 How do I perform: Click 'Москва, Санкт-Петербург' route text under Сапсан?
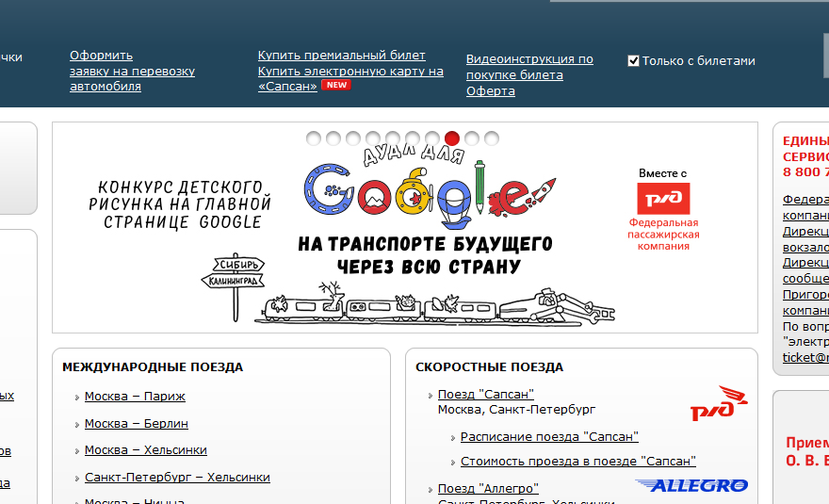click(x=516, y=410)
